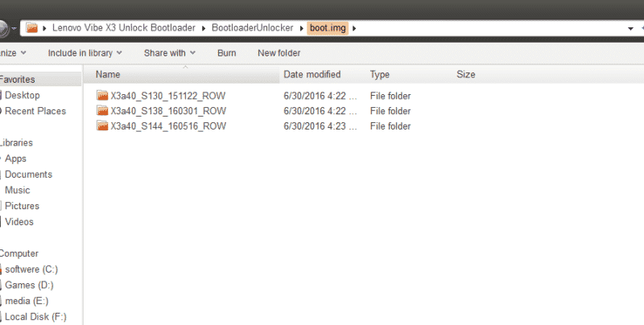Open the Videos library

[x=19, y=221]
